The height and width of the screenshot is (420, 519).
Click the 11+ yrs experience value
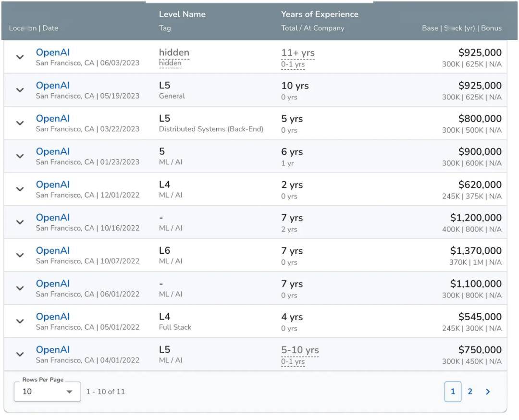298,53
